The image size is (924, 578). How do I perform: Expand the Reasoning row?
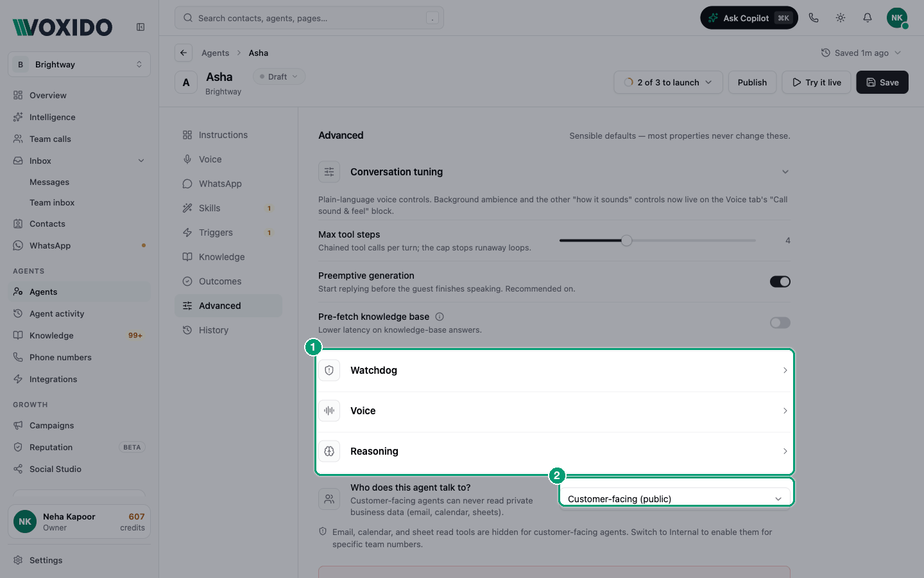click(554, 451)
